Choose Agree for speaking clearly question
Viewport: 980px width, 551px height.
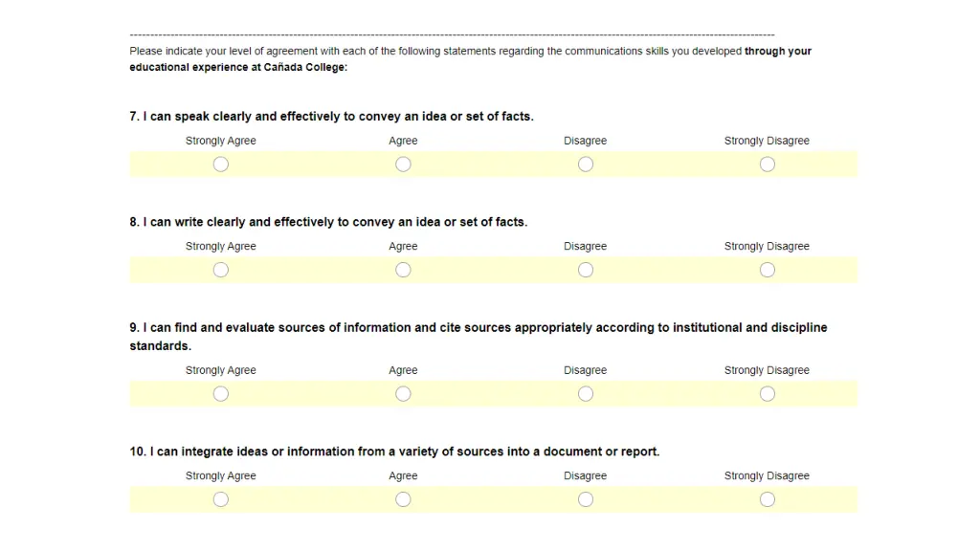[x=403, y=165]
